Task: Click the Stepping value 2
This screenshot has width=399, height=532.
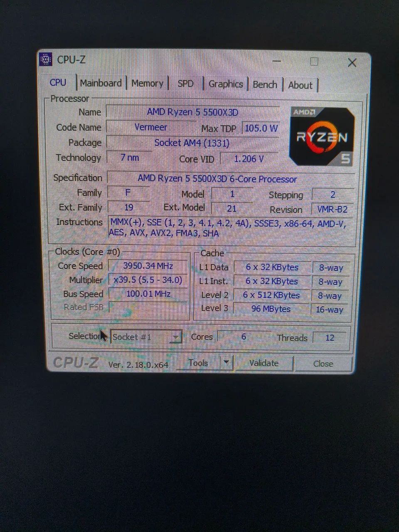Action: click(x=332, y=195)
